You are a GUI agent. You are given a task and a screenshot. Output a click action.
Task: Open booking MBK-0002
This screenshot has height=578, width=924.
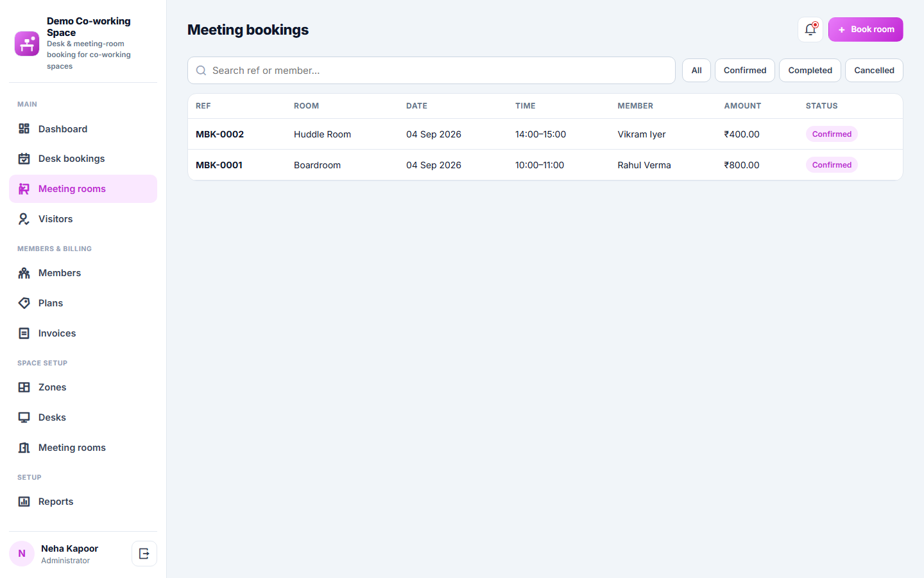219,134
